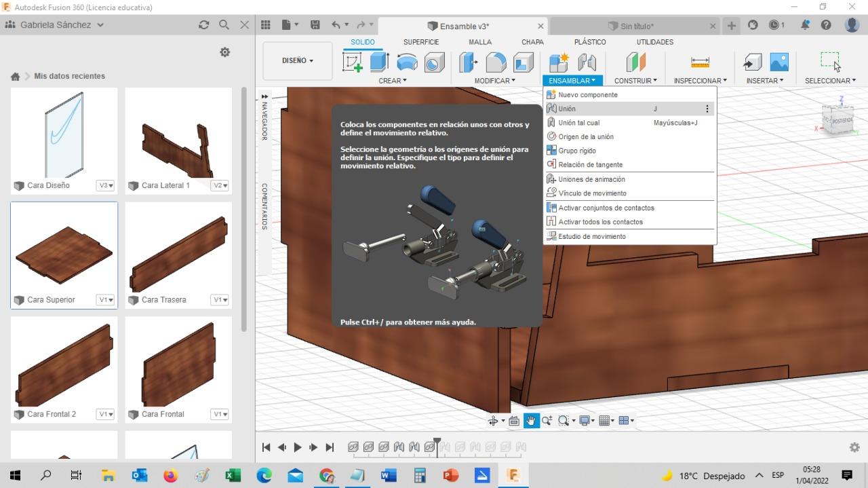Switch to the SUPERFICIE tab
This screenshot has height=488, width=868.
[421, 42]
